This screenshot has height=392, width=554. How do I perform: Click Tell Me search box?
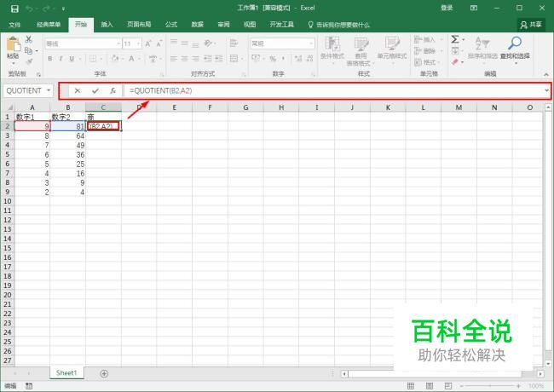coord(338,25)
